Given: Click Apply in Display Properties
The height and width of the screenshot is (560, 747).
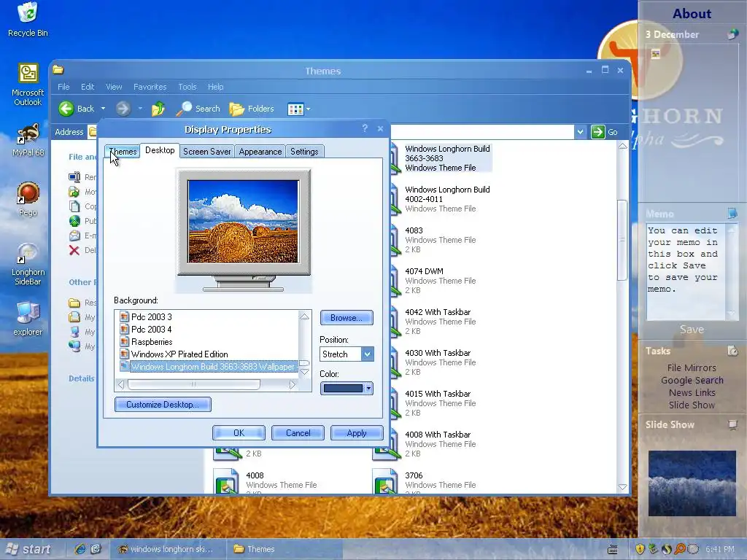Looking at the screenshot, I should [x=357, y=433].
